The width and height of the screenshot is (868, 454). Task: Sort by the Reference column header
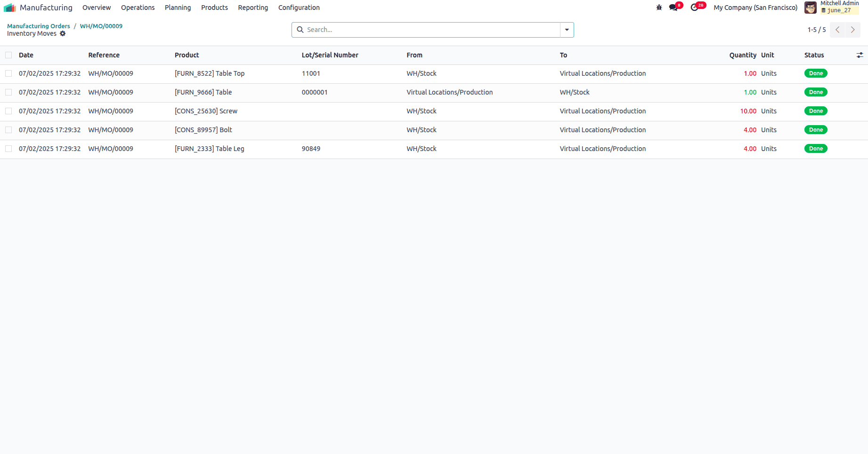[104, 55]
